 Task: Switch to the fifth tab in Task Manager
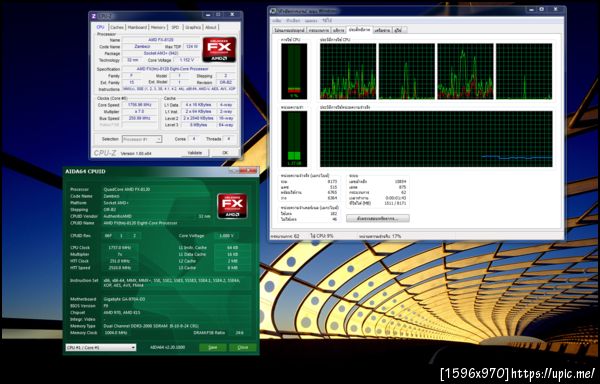coord(382,30)
